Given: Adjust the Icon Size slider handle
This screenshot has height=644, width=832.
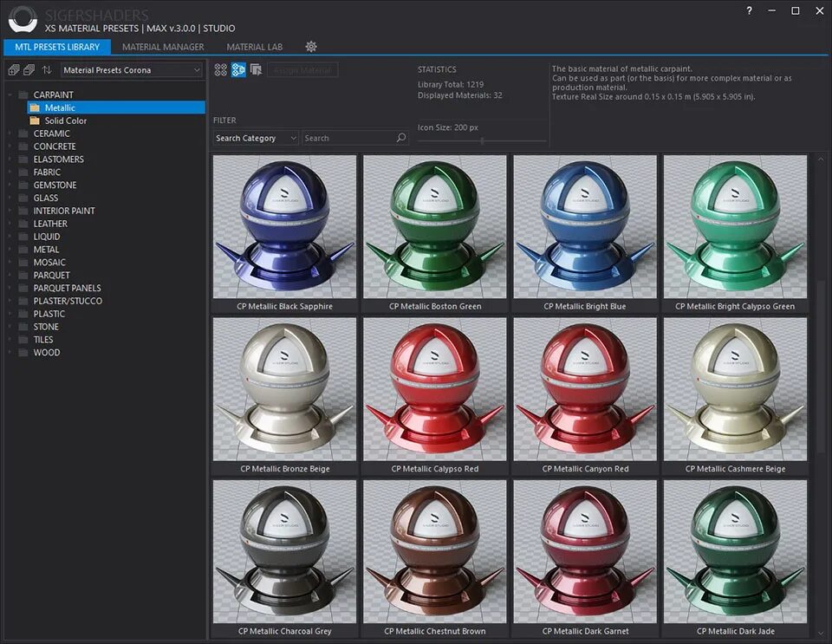Looking at the screenshot, I should point(483,141).
